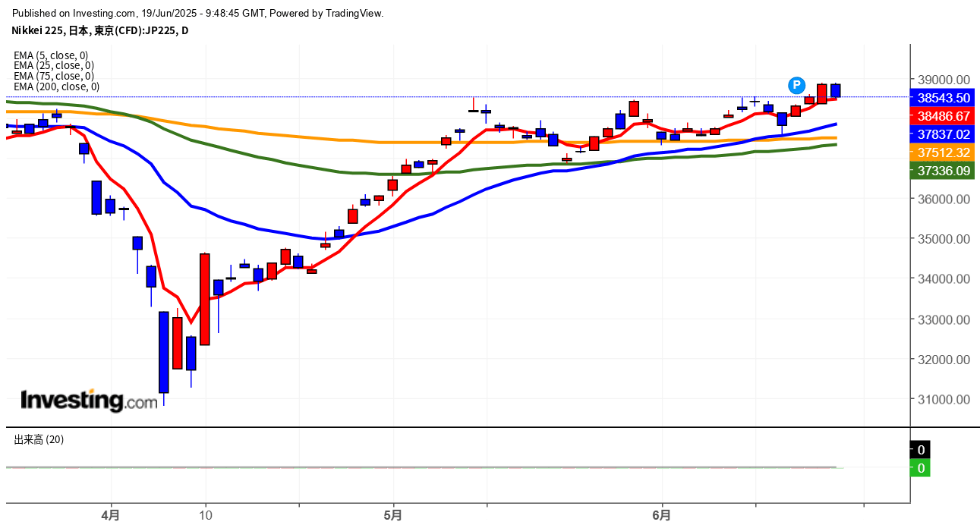Click the 5月 date axis label
This screenshot has width=980, height=528.
tap(393, 515)
